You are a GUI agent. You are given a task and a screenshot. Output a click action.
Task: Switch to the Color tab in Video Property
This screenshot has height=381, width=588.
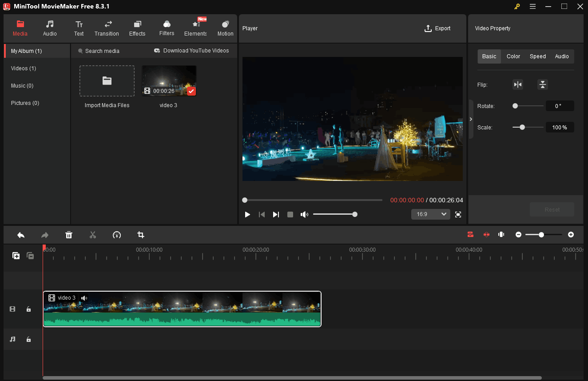[x=513, y=56]
